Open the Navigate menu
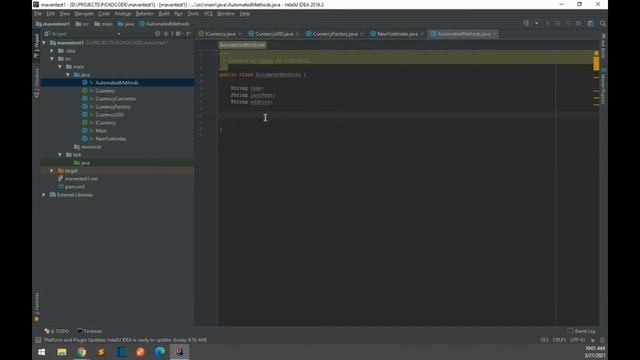This screenshot has width=640, height=360. click(x=84, y=14)
